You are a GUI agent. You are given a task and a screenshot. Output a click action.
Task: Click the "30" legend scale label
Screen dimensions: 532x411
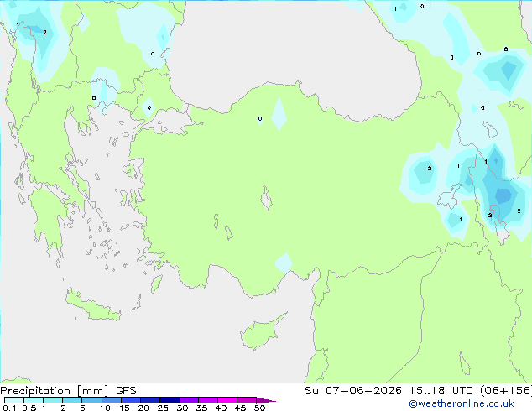click(x=182, y=408)
